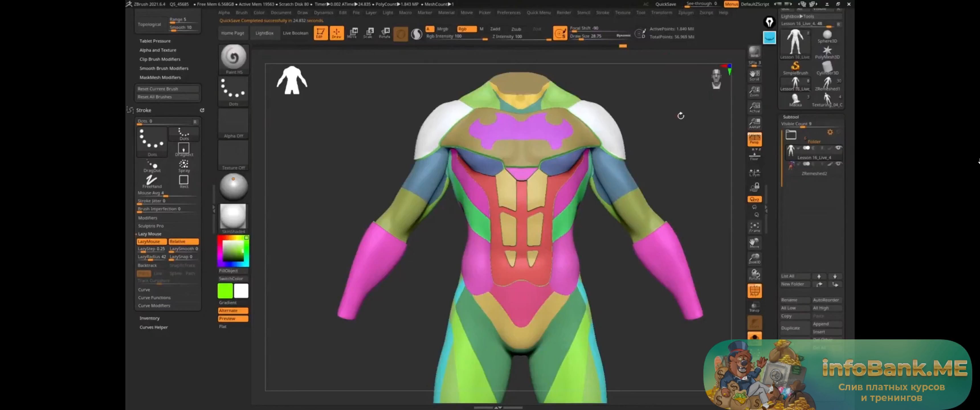The width and height of the screenshot is (980, 410).
Task: Open the Zplugin menu
Action: click(x=685, y=13)
